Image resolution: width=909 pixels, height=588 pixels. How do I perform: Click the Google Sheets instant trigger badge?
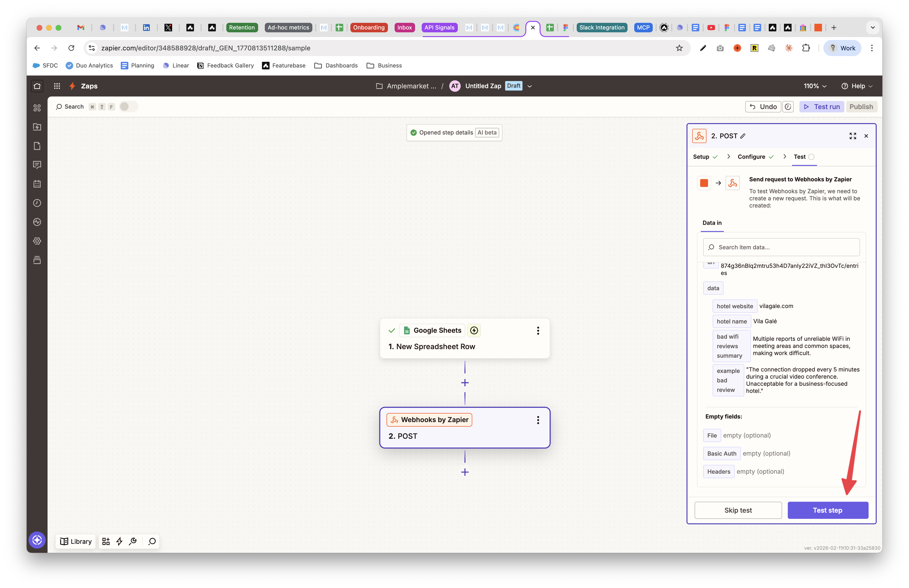(x=474, y=330)
